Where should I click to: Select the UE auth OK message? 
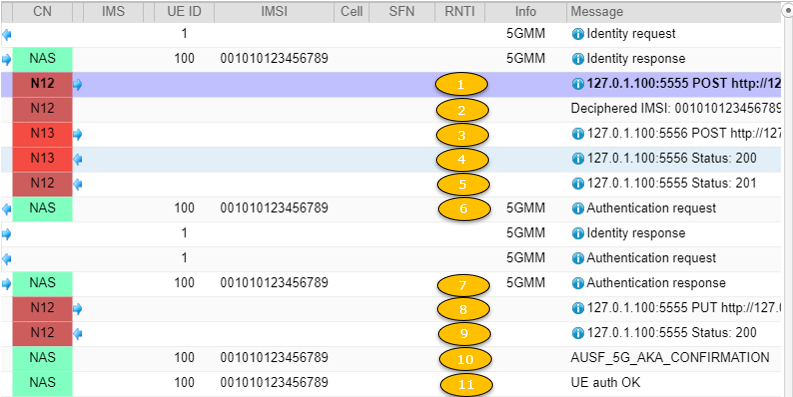pyautogui.click(x=605, y=382)
